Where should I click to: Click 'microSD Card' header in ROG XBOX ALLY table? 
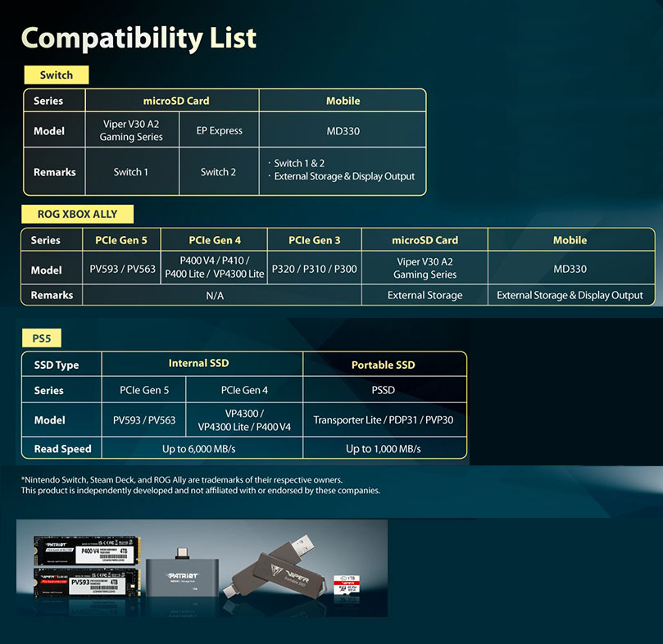click(x=425, y=240)
